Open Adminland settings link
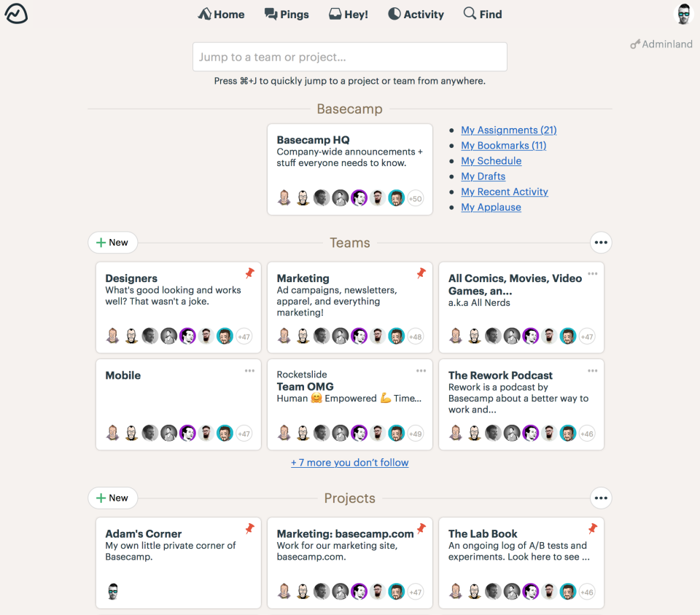The image size is (700, 615). (661, 44)
